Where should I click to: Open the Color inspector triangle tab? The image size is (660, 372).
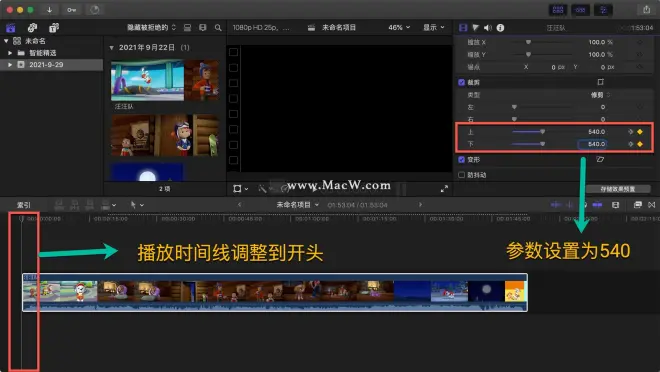coord(475,28)
